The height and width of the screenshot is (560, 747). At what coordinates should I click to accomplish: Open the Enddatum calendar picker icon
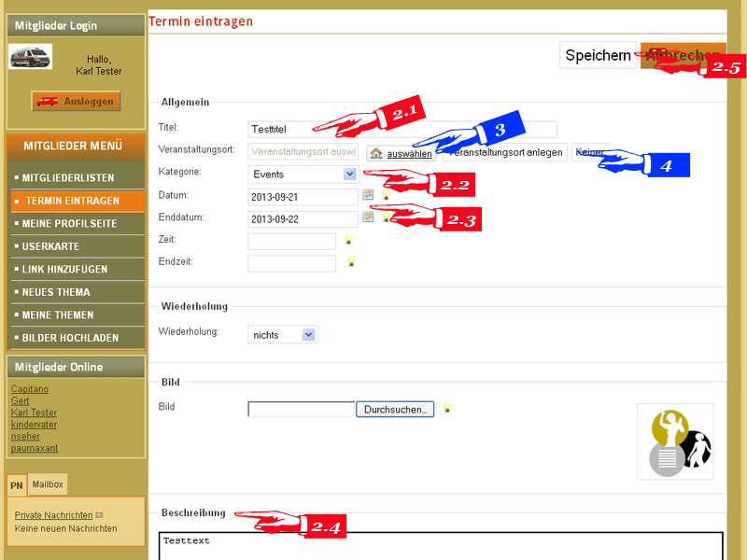368,217
